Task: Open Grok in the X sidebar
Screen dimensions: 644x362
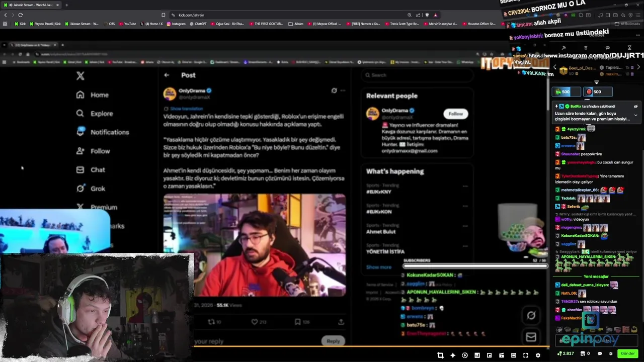Action: point(91,189)
